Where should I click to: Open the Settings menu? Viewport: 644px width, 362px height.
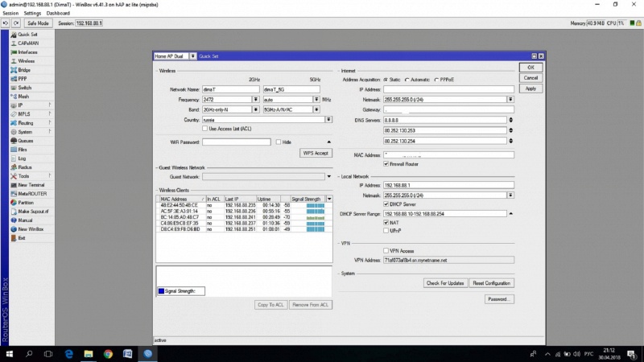(x=32, y=14)
